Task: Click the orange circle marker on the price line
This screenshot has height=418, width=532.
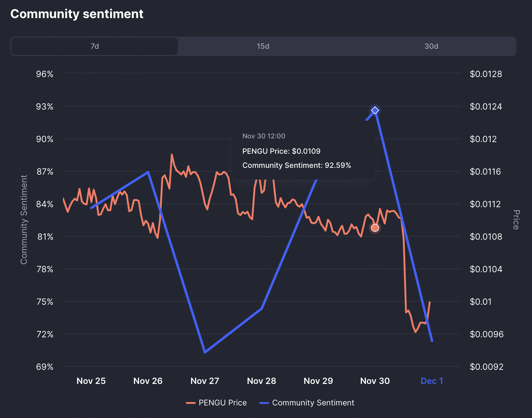Action: click(x=375, y=228)
